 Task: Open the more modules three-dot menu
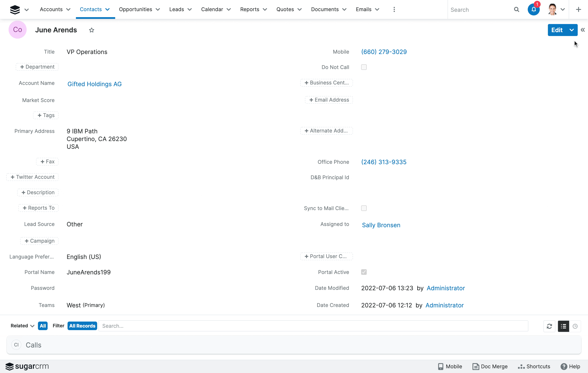click(394, 9)
